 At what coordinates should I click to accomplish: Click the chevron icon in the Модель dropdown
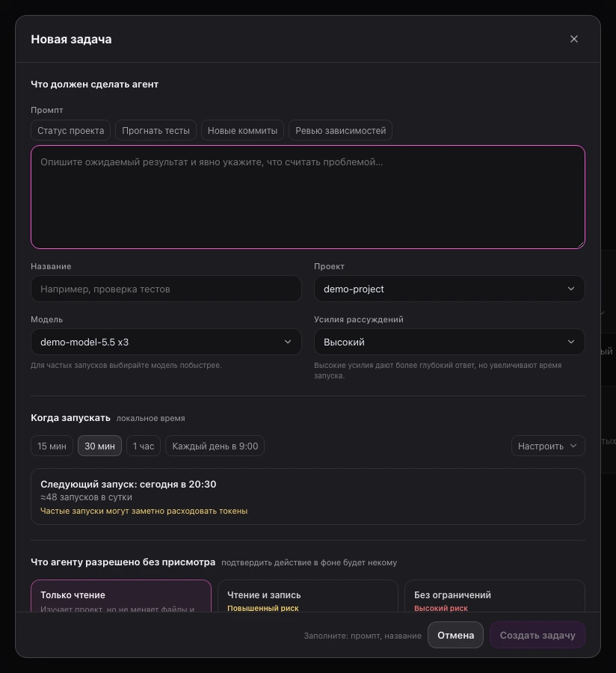click(x=288, y=342)
